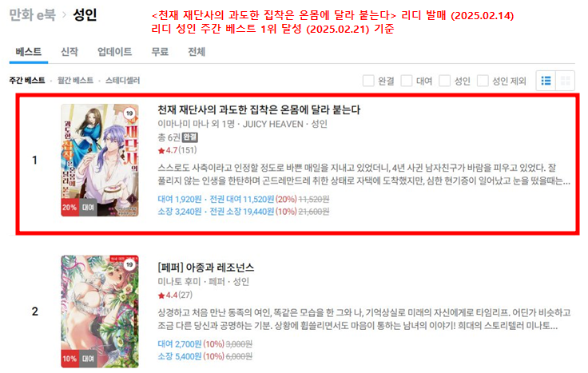This screenshot has width=588, height=373.
Task: Enable the 대여 filter checkbox
Action: click(407, 81)
